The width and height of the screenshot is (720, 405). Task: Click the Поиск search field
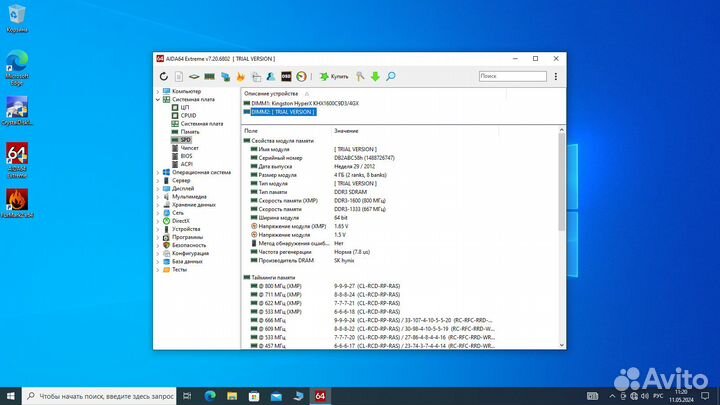click(x=512, y=76)
